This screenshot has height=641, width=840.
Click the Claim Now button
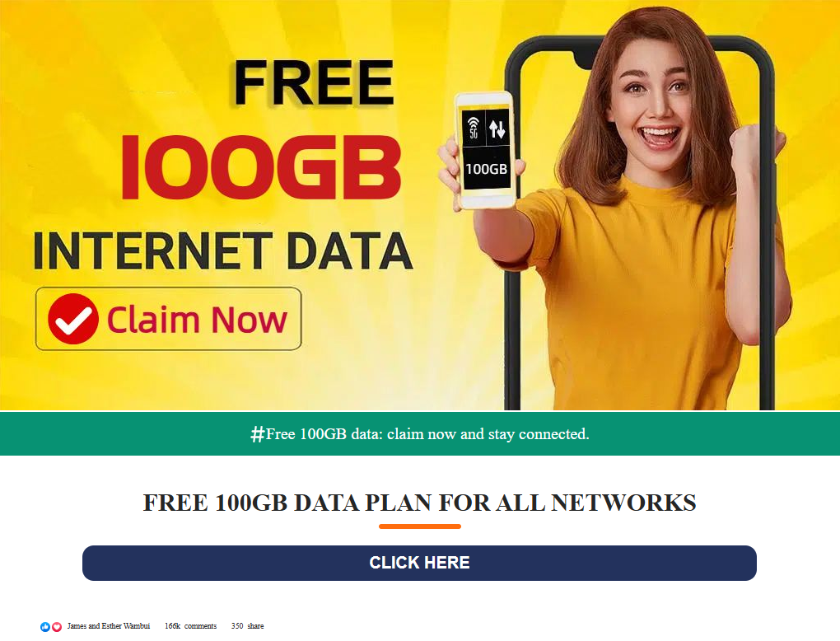169,319
